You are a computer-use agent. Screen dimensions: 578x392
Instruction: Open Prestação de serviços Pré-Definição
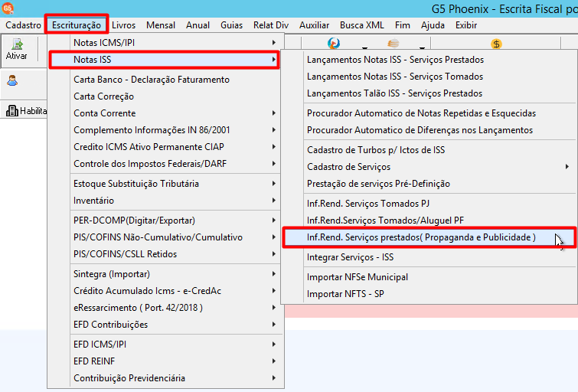click(x=429, y=184)
